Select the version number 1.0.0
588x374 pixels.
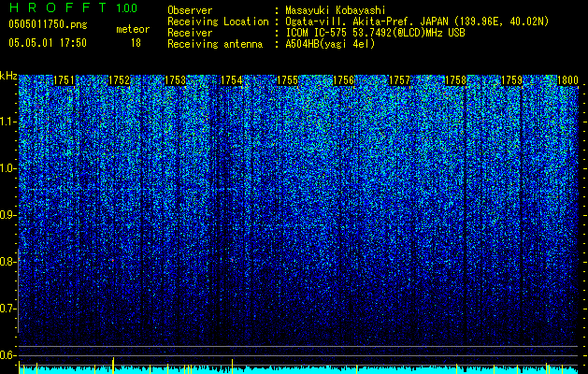(x=126, y=8)
